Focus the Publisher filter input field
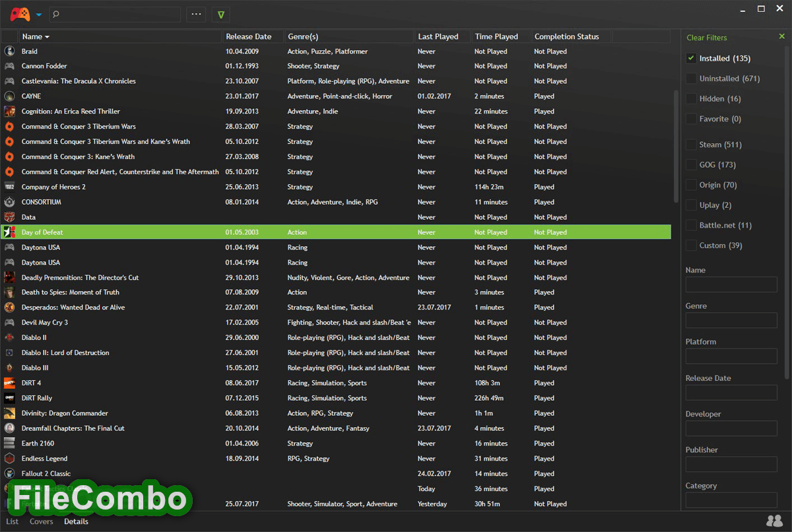This screenshot has height=532, width=792. tap(731, 463)
